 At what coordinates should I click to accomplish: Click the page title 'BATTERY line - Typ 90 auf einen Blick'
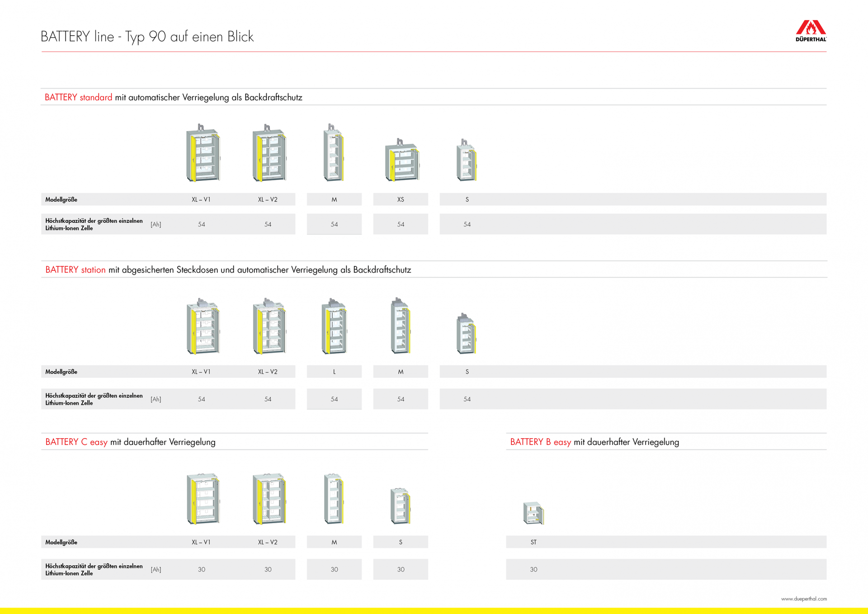pyautogui.click(x=147, y=37)
